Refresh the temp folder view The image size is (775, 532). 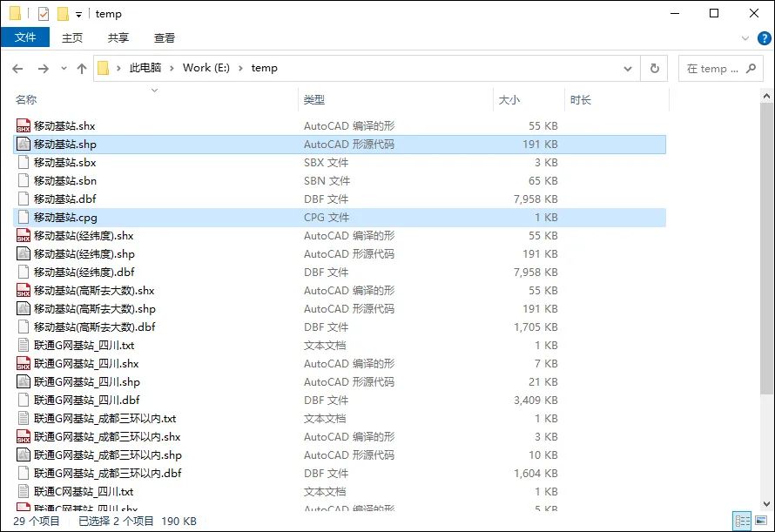(655, 68)
